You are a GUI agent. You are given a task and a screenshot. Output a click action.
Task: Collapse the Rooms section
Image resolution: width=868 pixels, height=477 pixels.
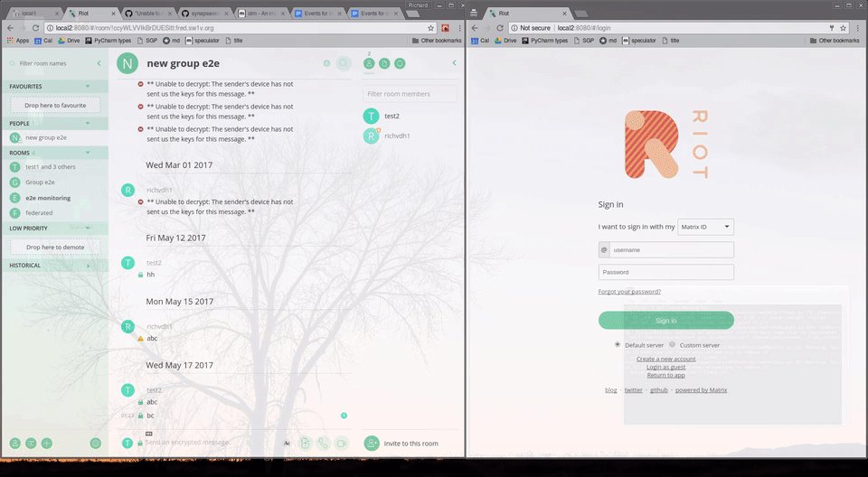[x=88, y=153]
